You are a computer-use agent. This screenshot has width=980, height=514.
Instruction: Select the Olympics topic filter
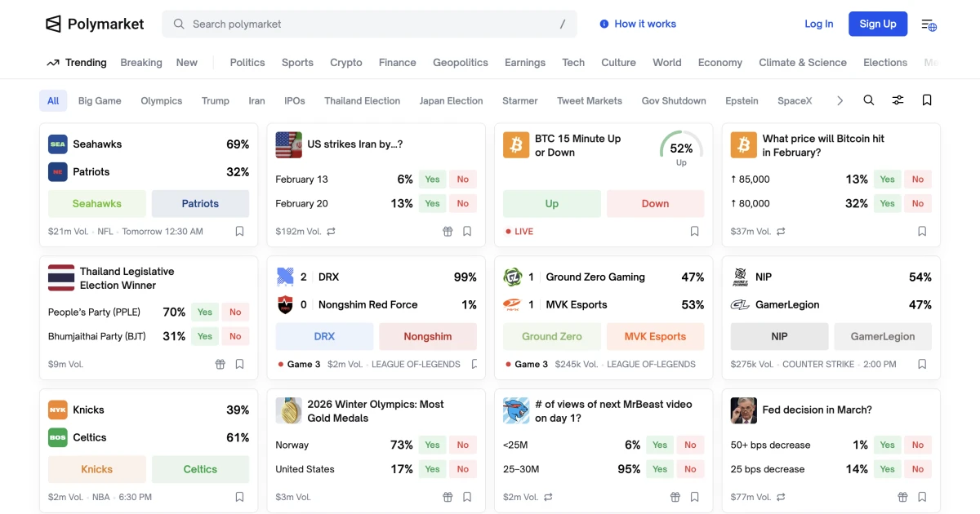pyautogui.click(x=161, y=101)
